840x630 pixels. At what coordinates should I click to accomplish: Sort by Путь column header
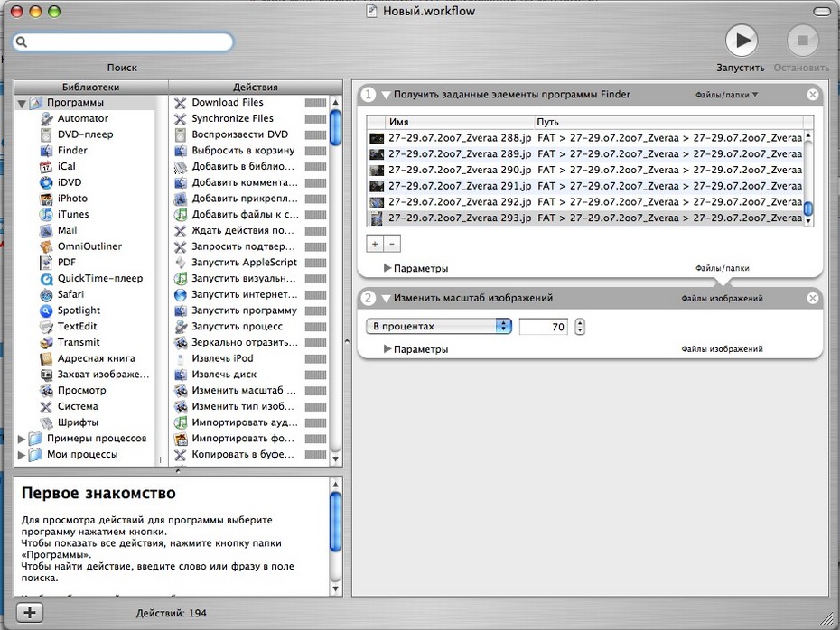coord(668,122)
